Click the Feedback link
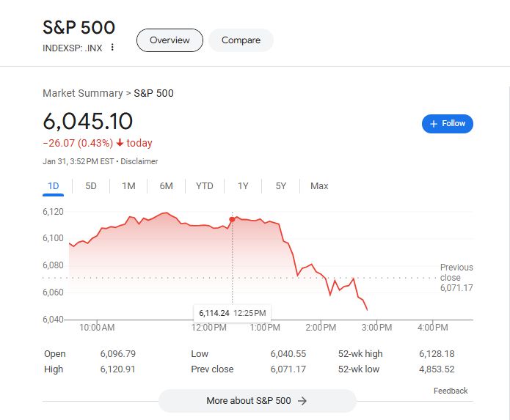 pyautogui.click(x=451, y=391)
